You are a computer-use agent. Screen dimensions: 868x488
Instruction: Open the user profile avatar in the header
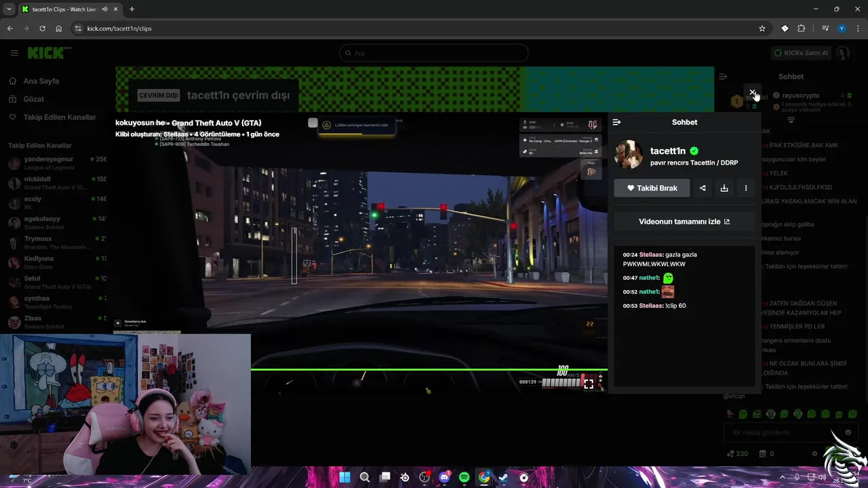pos(843,53)
